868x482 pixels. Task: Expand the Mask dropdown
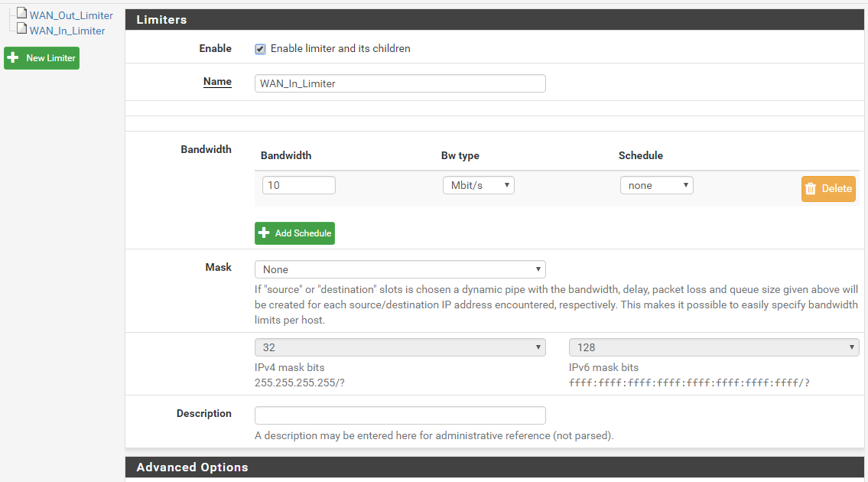click(x=399, y=269)
